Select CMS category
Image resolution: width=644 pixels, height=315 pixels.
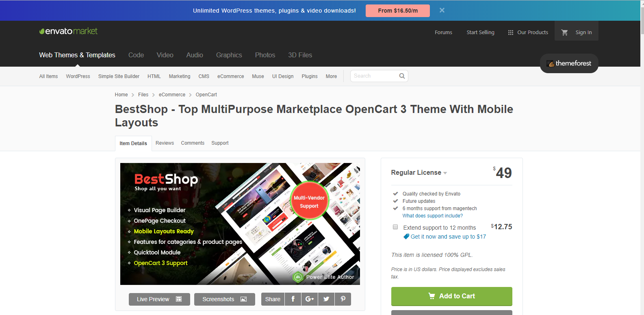click(x=204, y=76)
